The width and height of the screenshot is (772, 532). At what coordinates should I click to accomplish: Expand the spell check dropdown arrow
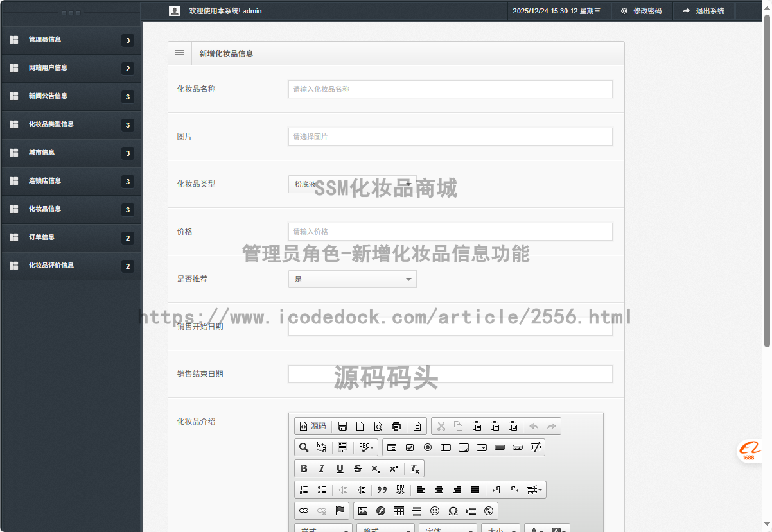coord(371,447)
